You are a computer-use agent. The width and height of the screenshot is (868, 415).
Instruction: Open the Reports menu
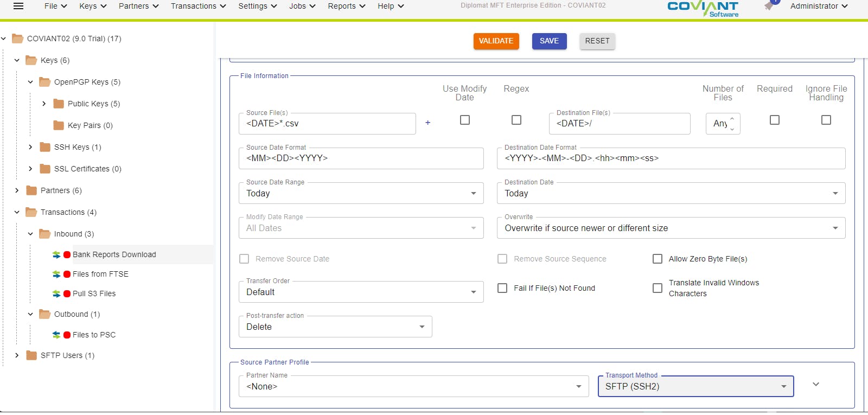pyautogui.click(x=346, y=6)
